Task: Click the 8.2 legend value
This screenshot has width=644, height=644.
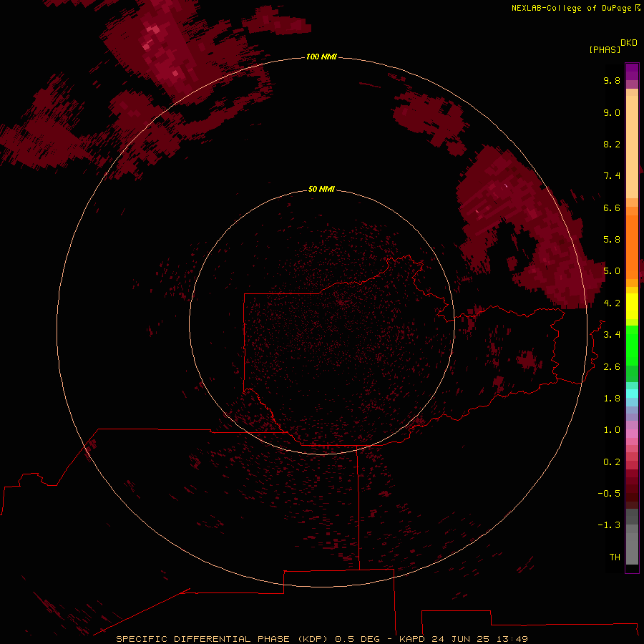Action: click(x=612, y=144)
